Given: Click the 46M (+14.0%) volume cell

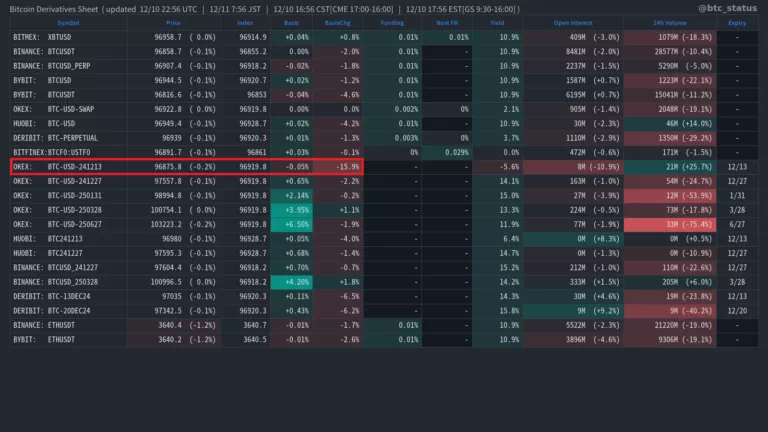Looking at the screenshot, I should 670,123.
